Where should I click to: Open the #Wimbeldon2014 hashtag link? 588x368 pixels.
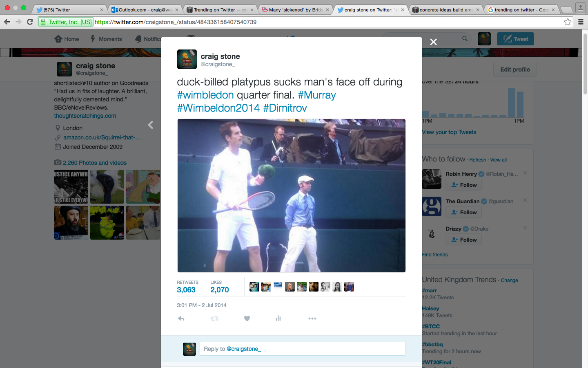tap(218, 108)
